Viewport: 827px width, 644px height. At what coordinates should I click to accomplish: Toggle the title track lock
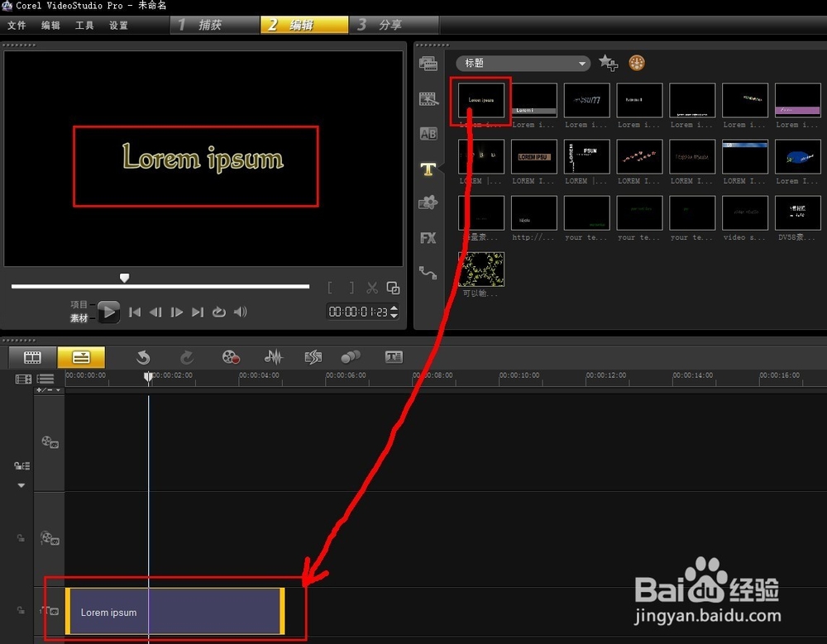click(21, 610)
